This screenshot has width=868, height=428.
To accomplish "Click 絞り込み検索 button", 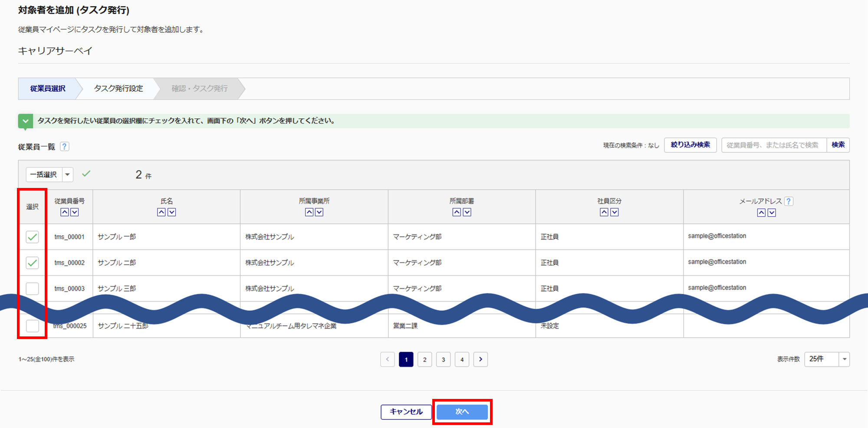I will click(690, 145).
